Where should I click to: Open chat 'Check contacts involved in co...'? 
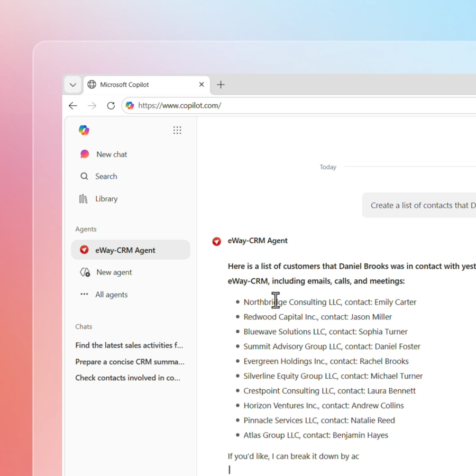pyautogui.click(x=128, y=378)
